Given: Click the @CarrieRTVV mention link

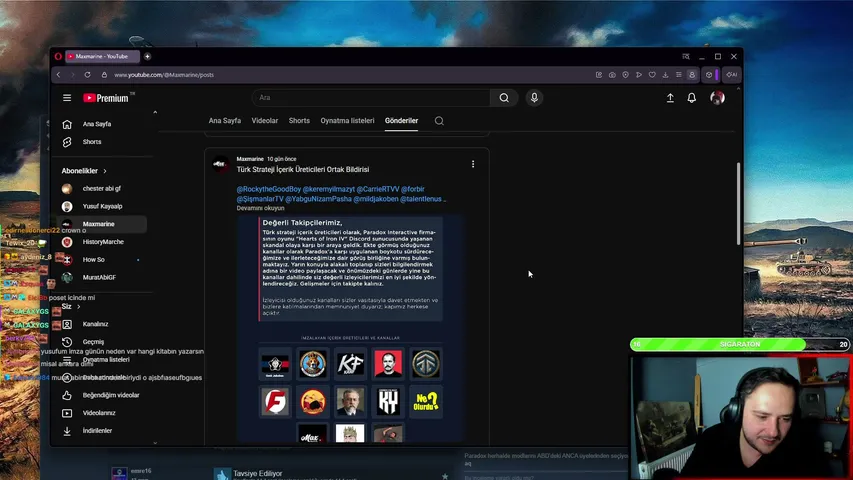Looking at the screenshot, I should (378, 189).
